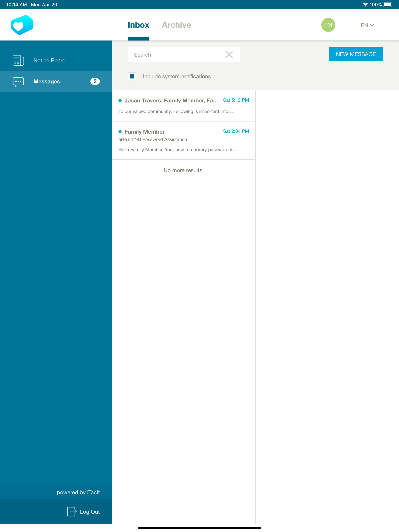Open the Notice Board newspaper icon

18,60
